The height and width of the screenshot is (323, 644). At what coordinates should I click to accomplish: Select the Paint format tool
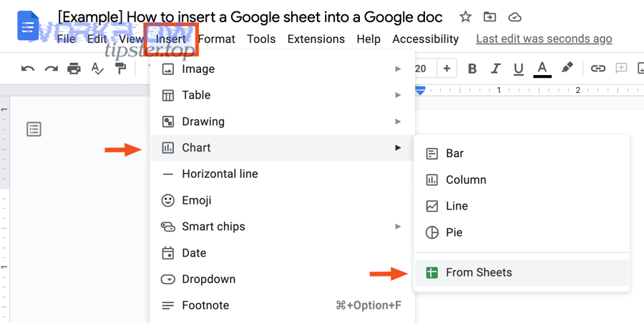click(120, 69)
